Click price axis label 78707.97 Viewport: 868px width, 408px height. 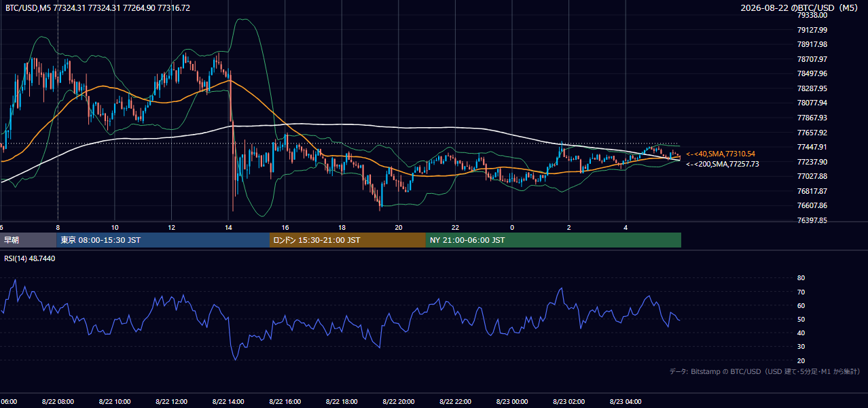pos(812,59)
